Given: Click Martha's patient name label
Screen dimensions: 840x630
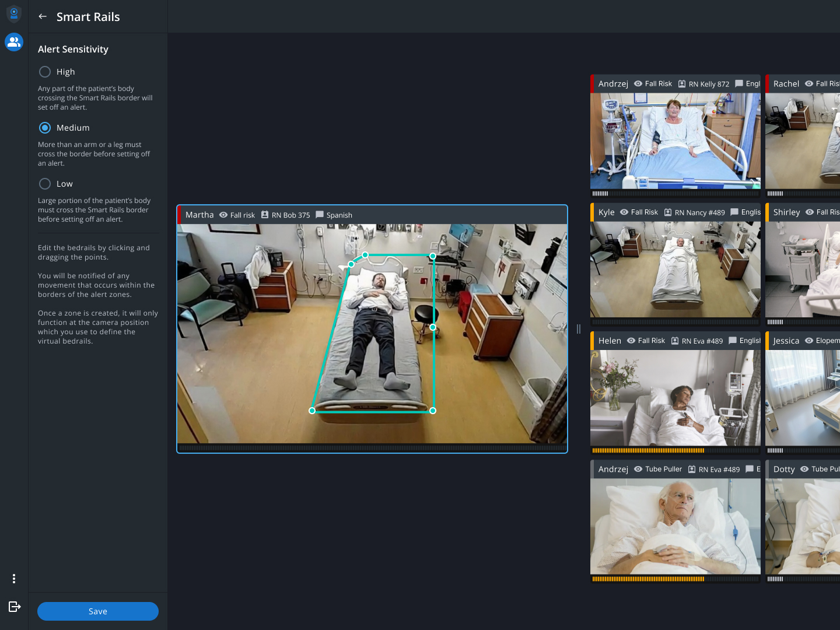Looking at the screenshot, I should pos(199,215).
